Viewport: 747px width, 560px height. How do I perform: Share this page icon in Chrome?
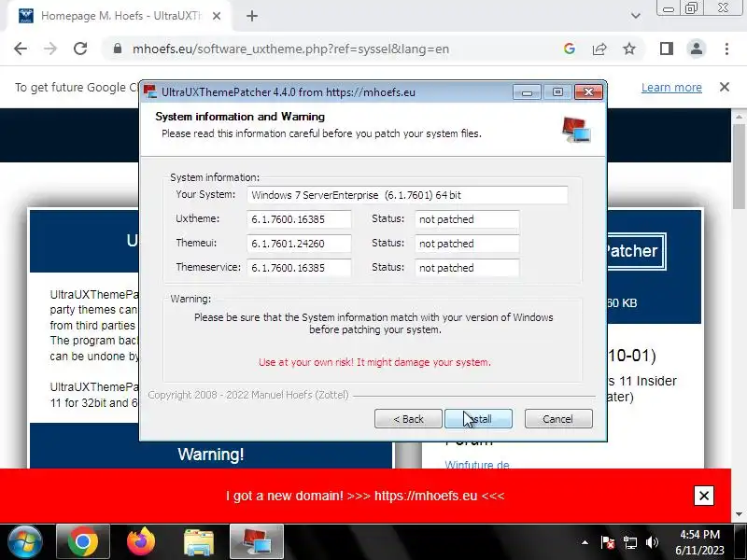[x=599, y=49]
